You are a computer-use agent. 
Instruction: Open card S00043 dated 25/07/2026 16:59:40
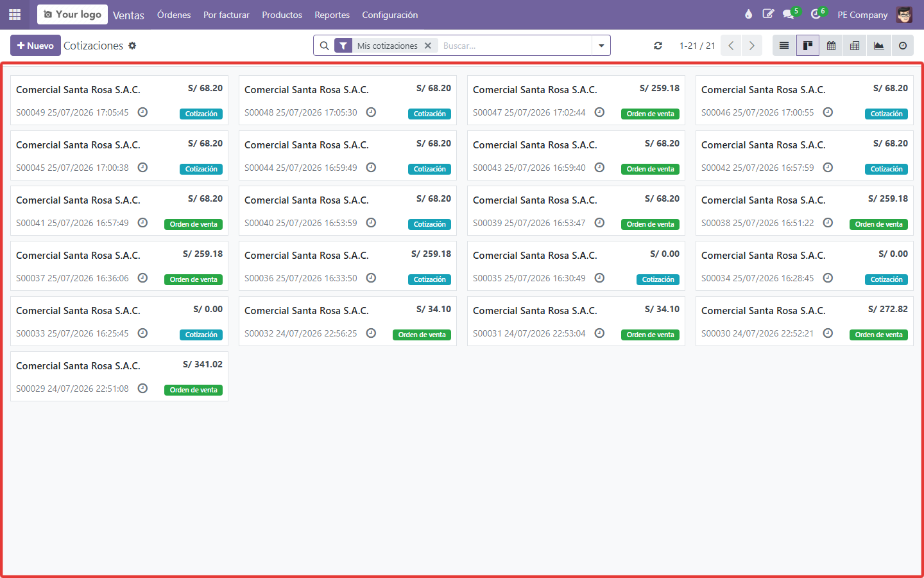(576, 155)
